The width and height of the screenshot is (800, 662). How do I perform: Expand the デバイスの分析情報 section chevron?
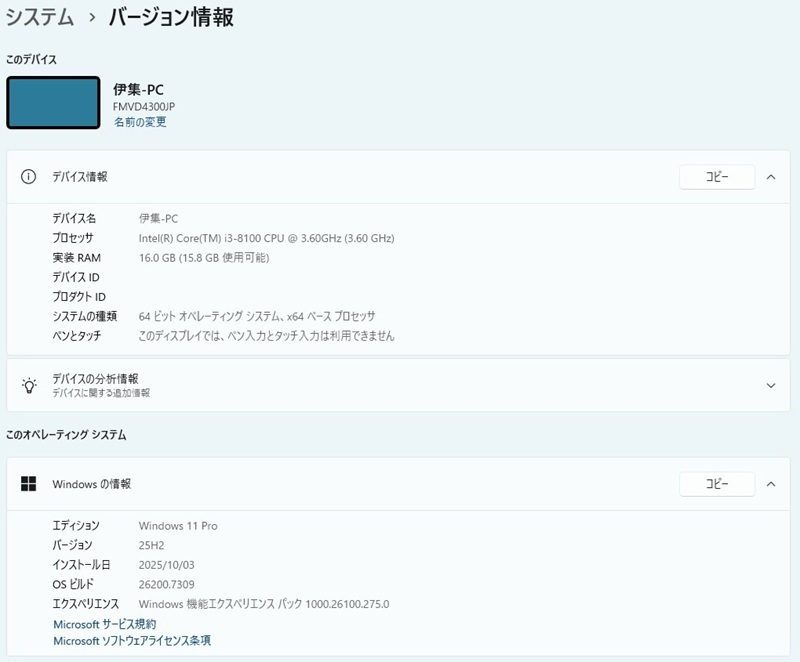(771, 385)
